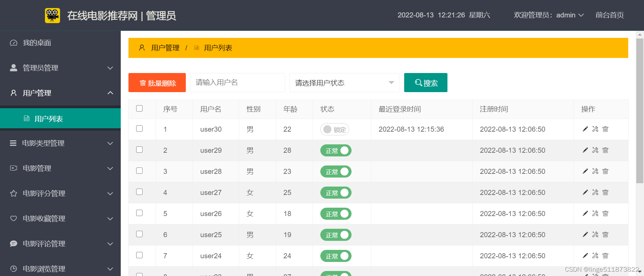
Task: Delete user27 with the trash icon
Action: pyautogui.click(x=605, y=192)
